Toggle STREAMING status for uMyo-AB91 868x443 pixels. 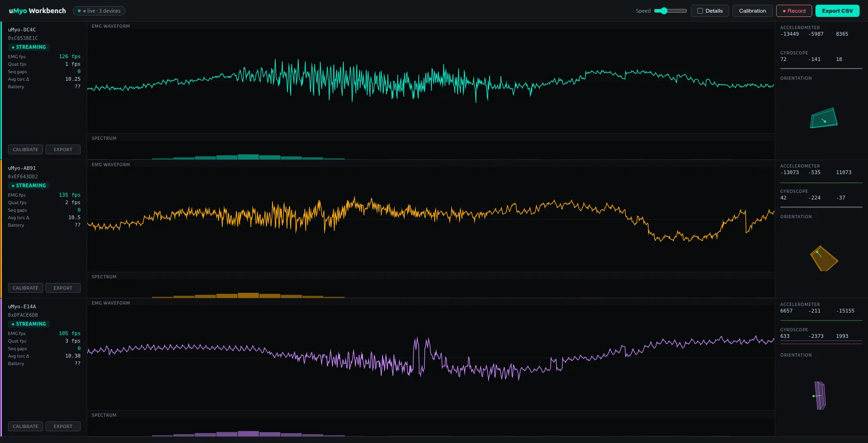click(29, 185)
